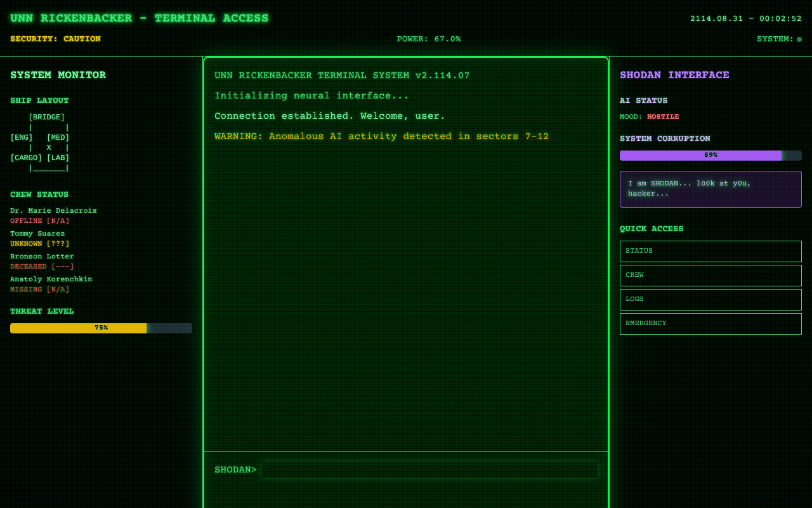Select the BRIDGE room on the ship layout

click(x=46, y=117)
